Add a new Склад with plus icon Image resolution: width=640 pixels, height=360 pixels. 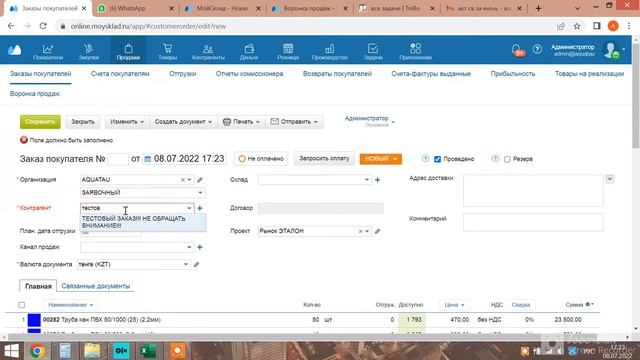(378, 180)
